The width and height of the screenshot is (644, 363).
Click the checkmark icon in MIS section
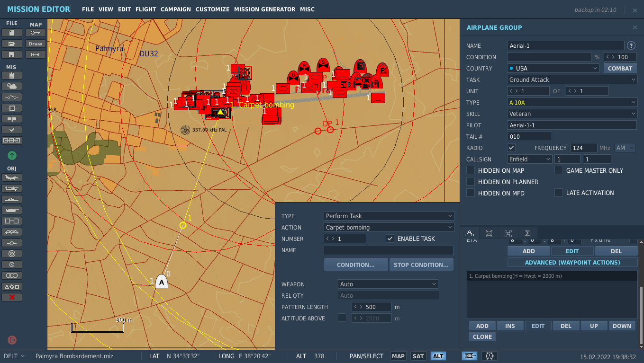(x=12, y=130)
